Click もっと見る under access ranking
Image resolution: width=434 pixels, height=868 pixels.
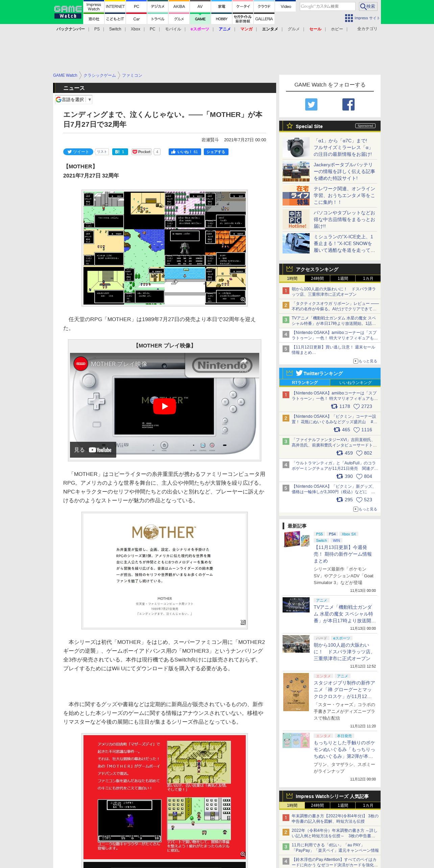point(365,361)
